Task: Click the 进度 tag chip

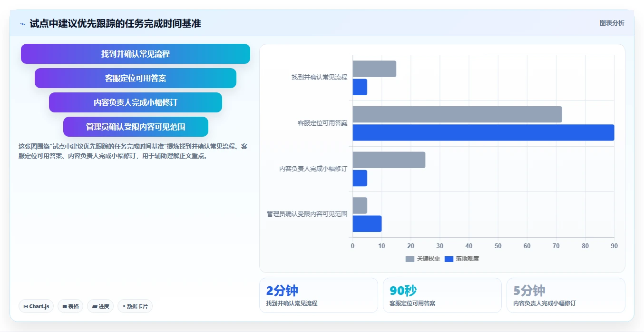Action: pos(100,306)
